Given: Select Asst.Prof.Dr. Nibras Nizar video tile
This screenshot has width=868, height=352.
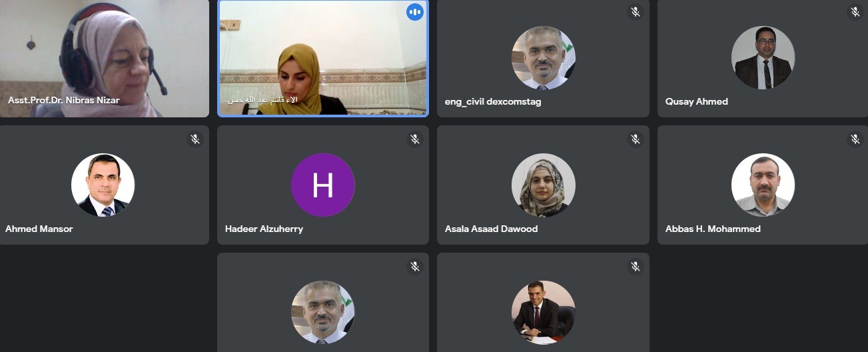Looking at the screenshot, I should pos(105,59).
